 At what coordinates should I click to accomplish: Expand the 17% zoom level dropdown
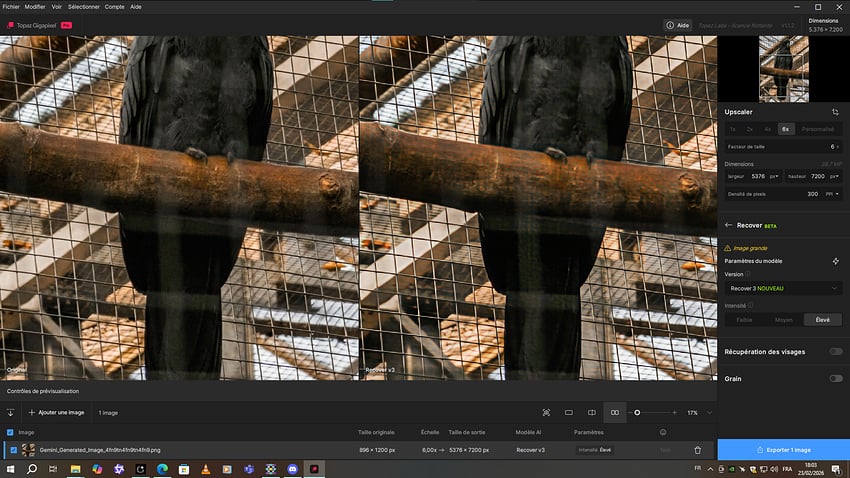pos(709,412)
